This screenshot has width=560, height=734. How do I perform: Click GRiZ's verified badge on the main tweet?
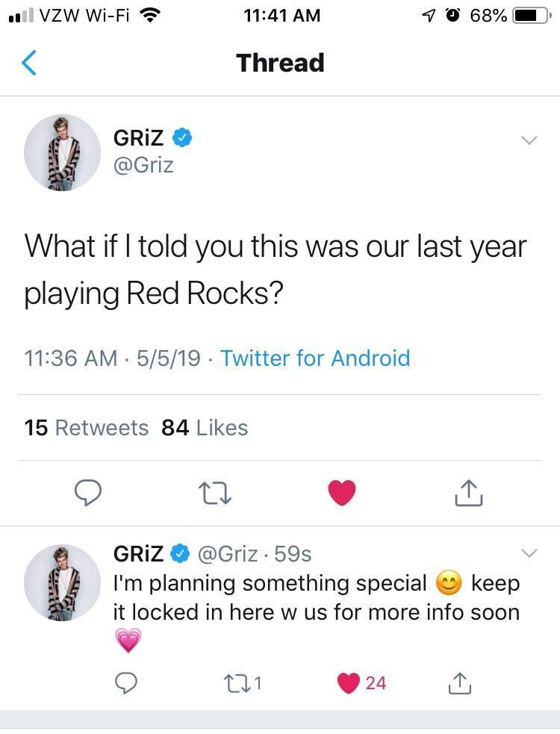coord(181,137)
